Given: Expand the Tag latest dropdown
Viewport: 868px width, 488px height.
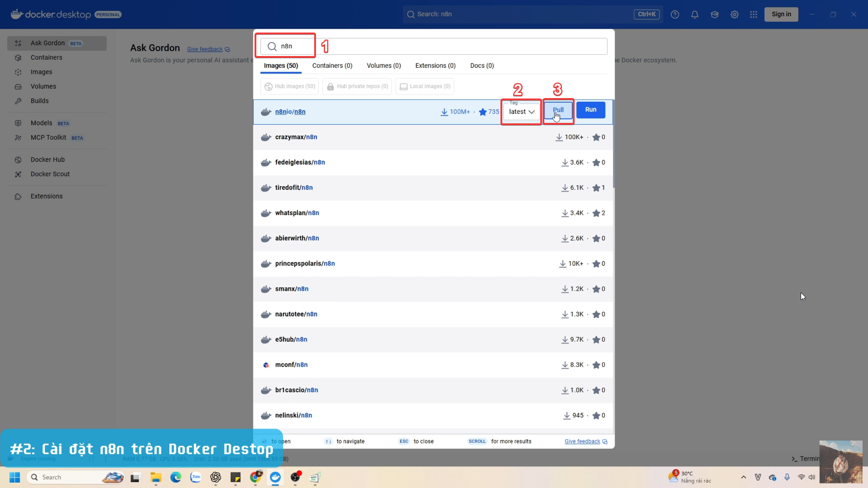Looking at the screenshot, I should pos(521,112).
